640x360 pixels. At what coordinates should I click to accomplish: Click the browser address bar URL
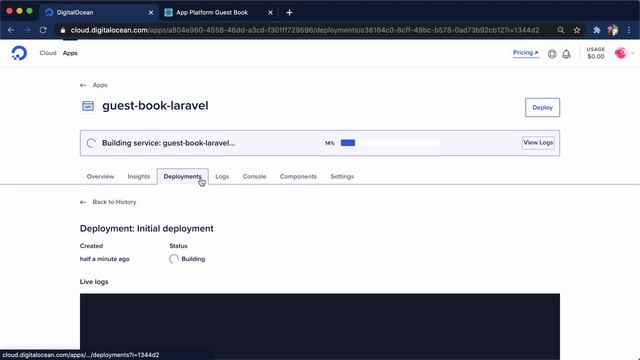click(305, 30)
